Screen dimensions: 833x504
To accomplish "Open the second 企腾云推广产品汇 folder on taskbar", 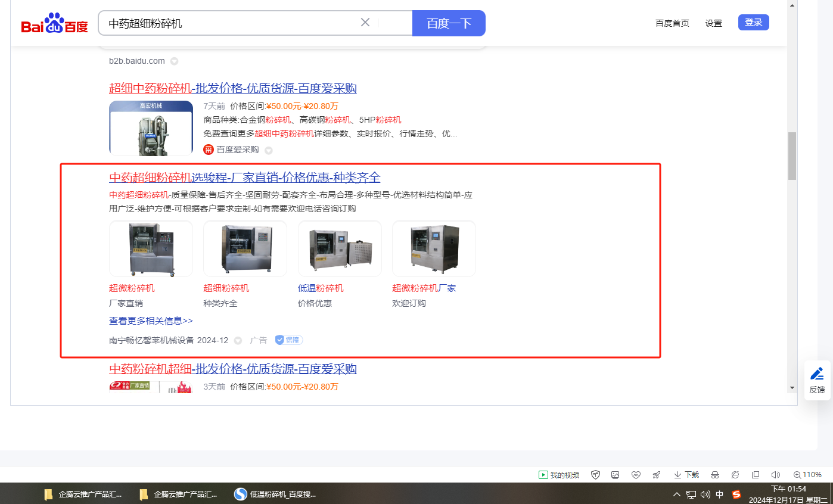I will (178, 494).
